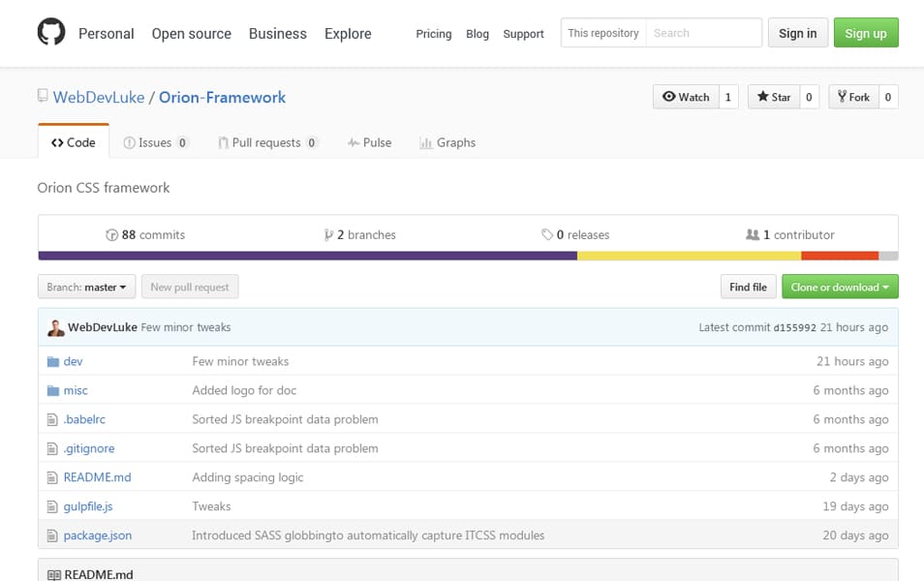Open the 'Added logo for doc' commit message

[244, 390]
